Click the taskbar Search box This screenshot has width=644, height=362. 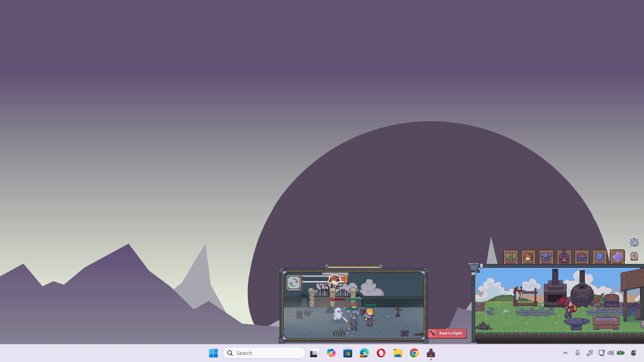(264, 353)
